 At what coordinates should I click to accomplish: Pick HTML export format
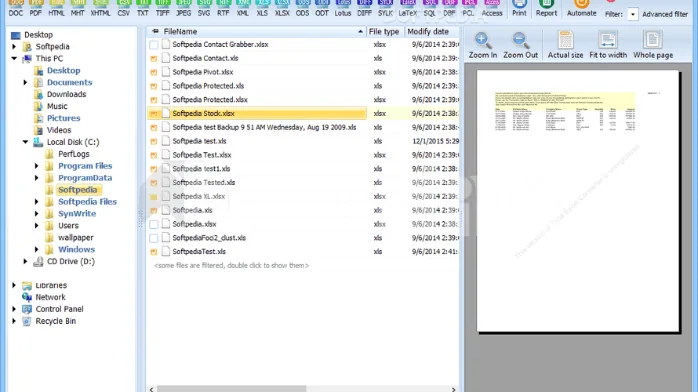click(56, 8)
